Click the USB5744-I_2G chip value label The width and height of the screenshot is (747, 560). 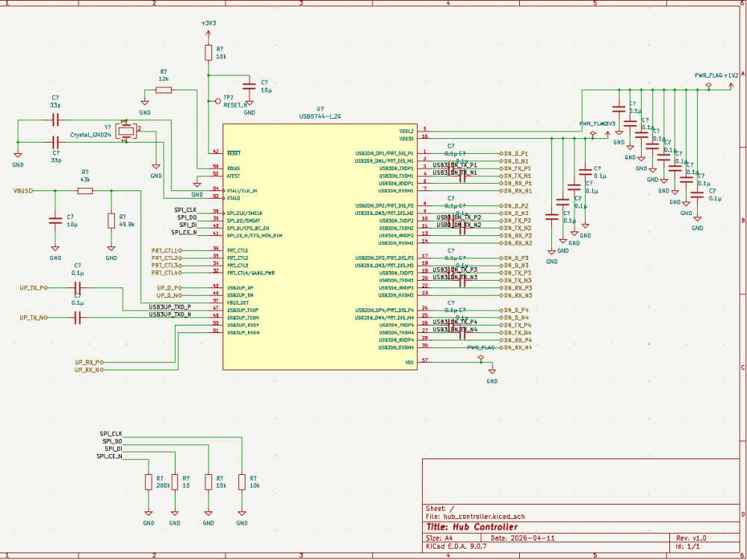pyautogui.click(x=320, y=116)
